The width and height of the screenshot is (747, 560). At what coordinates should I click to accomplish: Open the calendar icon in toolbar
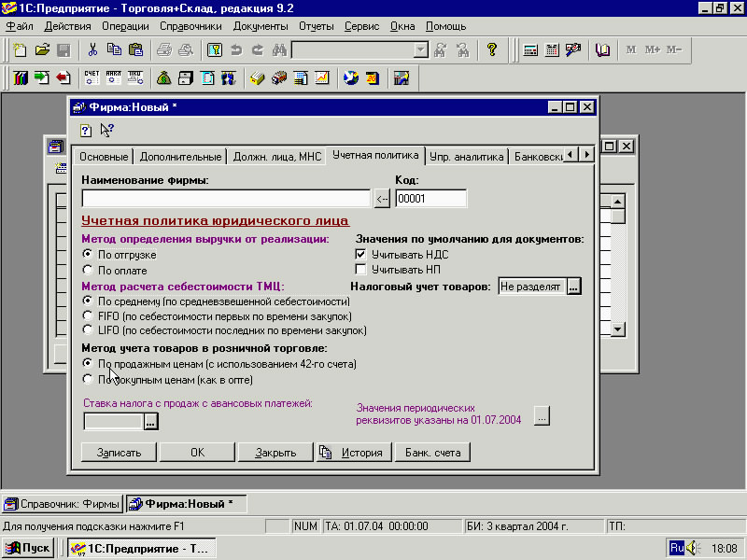(552, 50)
